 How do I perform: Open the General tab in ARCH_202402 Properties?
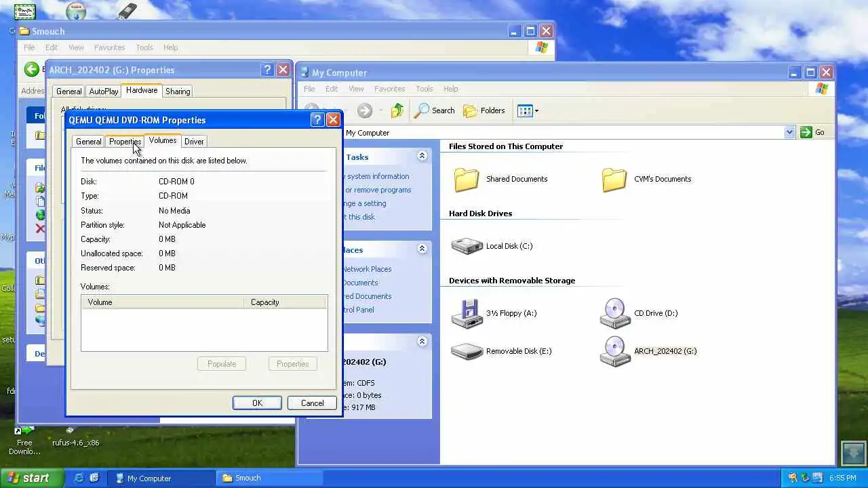[68, 91]
